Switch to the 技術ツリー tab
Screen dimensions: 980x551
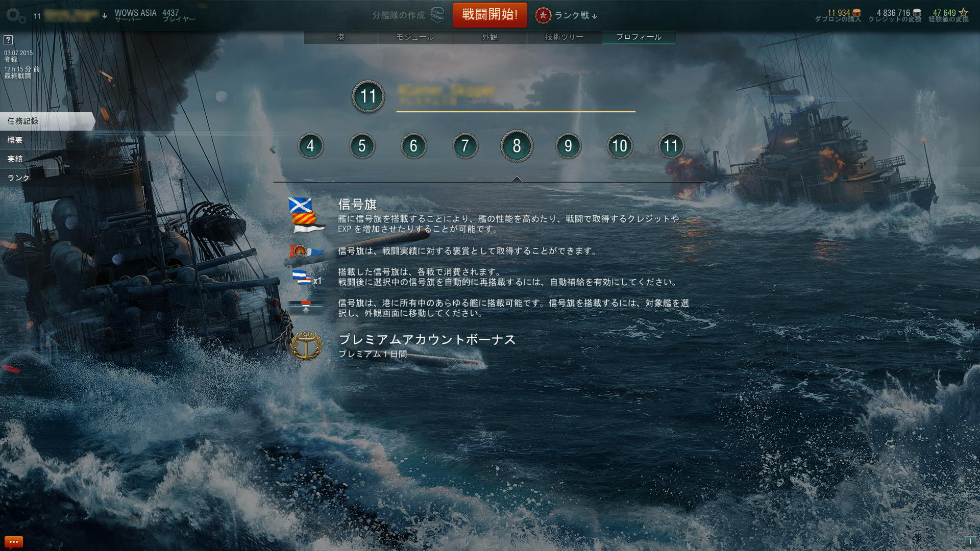tap(564, 37)
